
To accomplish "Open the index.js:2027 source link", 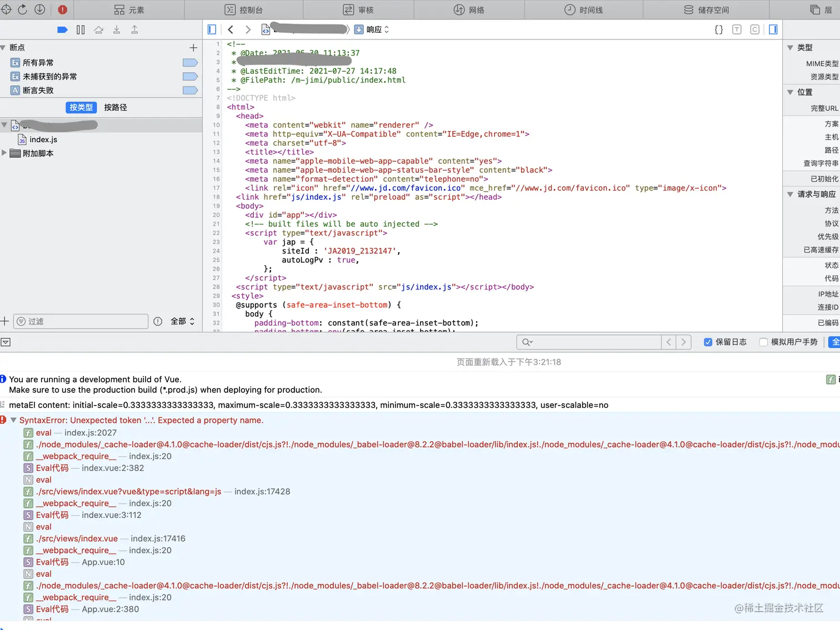I will click(91, 433).
